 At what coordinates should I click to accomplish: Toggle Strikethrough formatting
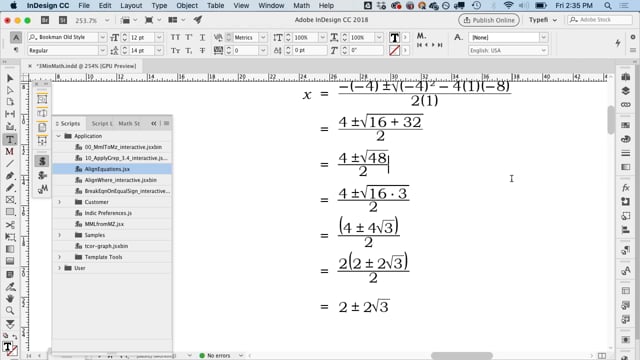click(202, 50)
